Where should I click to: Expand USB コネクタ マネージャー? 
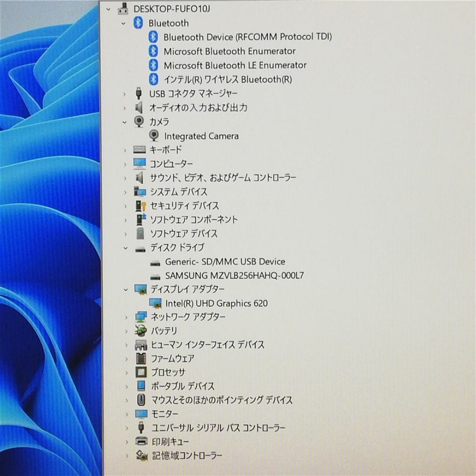pyautogui.click(x=124, y=94)
